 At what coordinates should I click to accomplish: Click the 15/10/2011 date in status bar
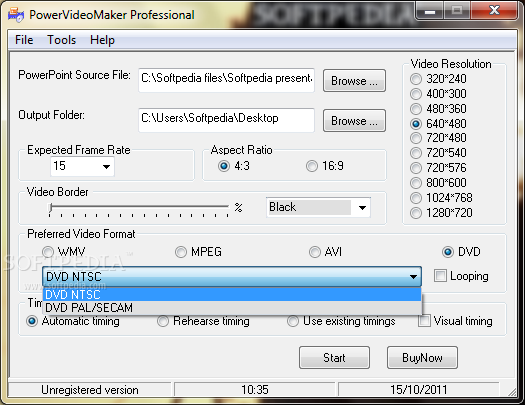(x=419, y=390)
